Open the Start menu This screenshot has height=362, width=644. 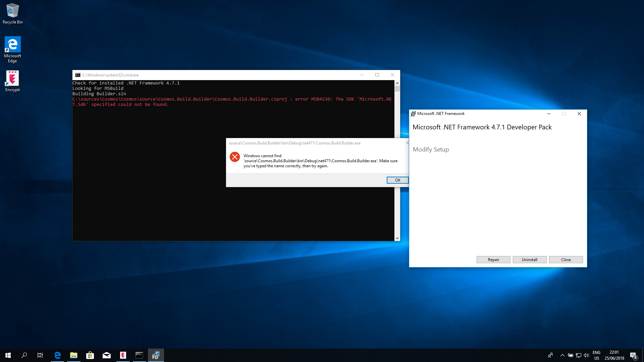point(7,355)
